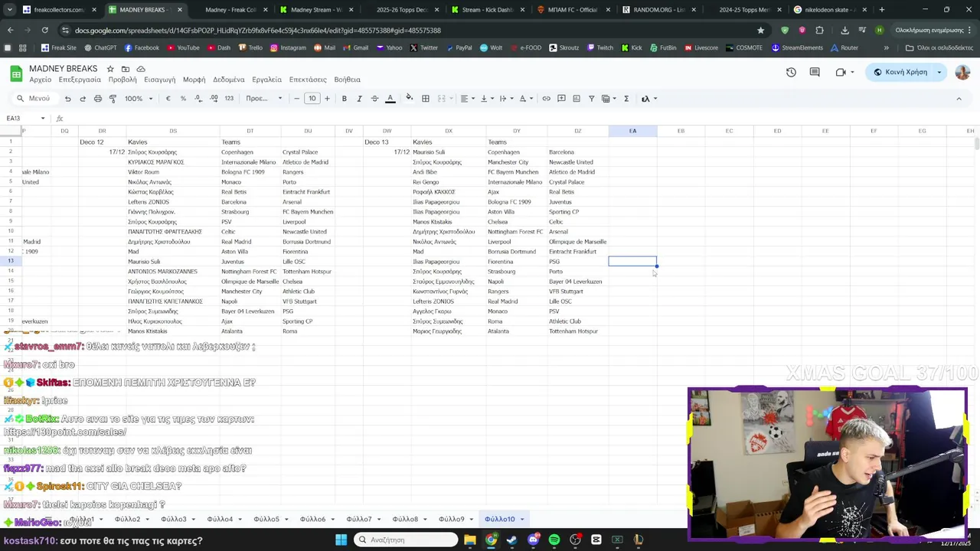Click the Κοινή Χρήση share button
This screenshot has height=551, width=980.
(x=900, y=72)
